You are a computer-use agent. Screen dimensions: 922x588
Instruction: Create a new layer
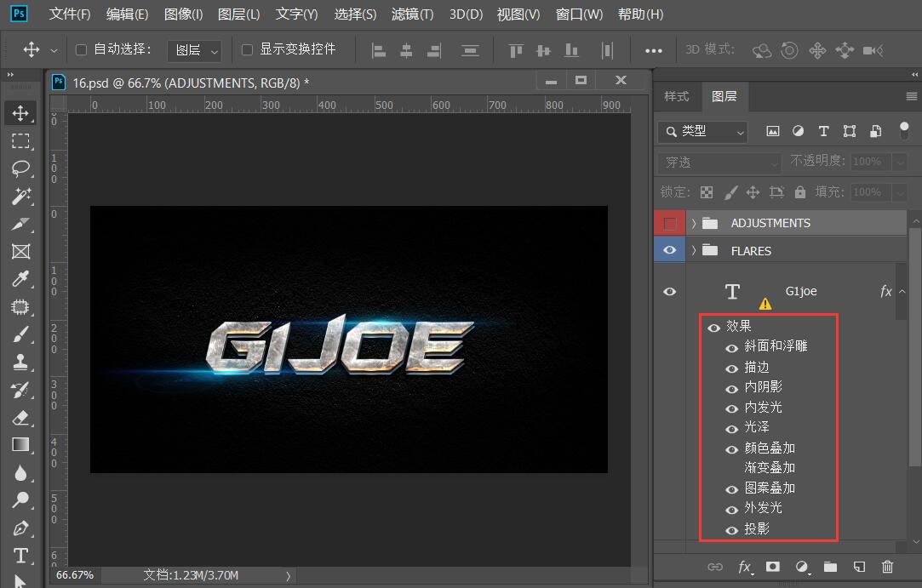pos(859,567)
